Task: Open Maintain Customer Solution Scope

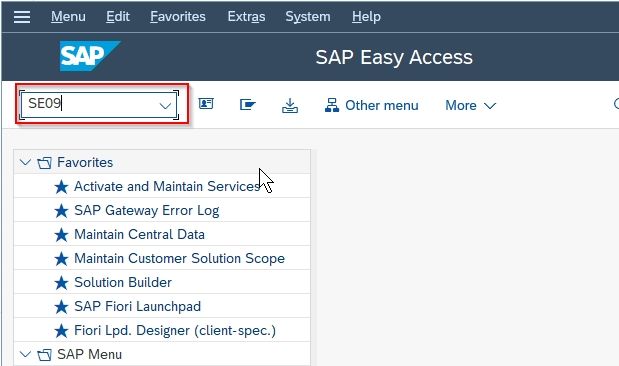Action: click(180, 259)
